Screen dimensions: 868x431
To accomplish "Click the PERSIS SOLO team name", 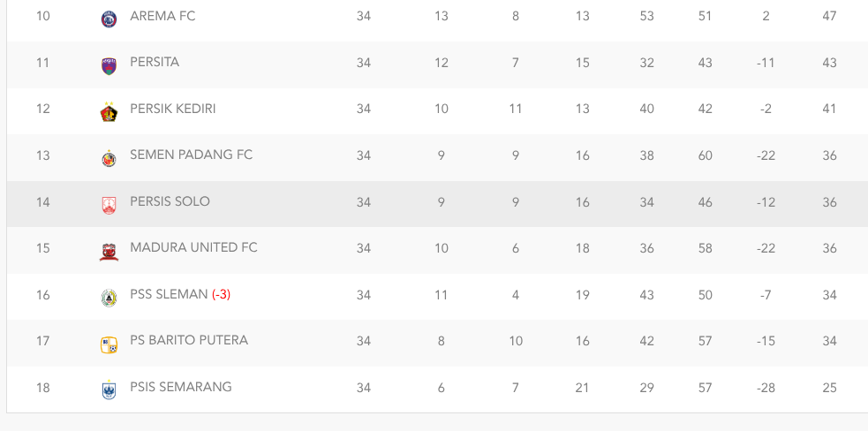I will click(x=170, y=201).
